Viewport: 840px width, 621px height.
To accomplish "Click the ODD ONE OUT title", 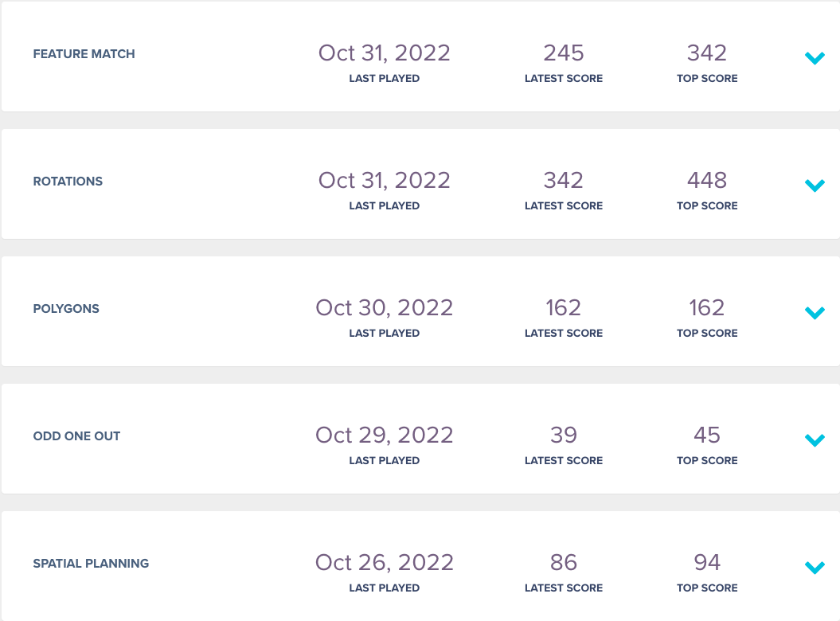I will pyautogui.click(x=76, y=436).
